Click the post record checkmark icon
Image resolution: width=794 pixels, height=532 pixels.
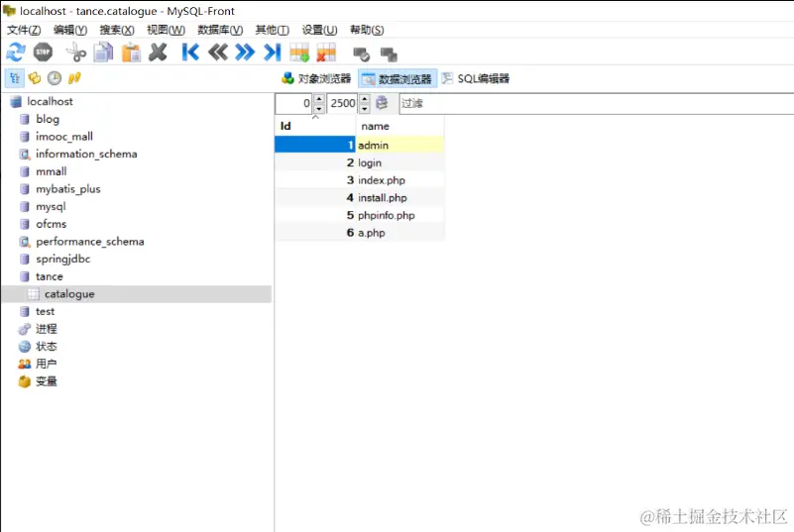pos(362,53)
